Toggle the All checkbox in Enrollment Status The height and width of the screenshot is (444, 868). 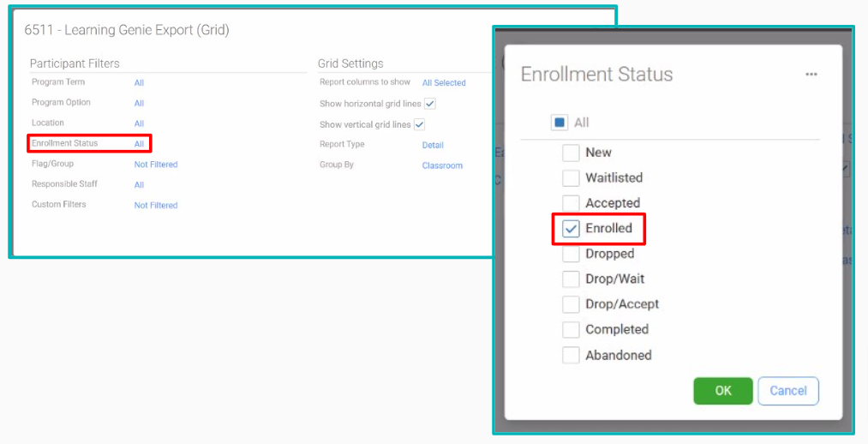point(560,123)
